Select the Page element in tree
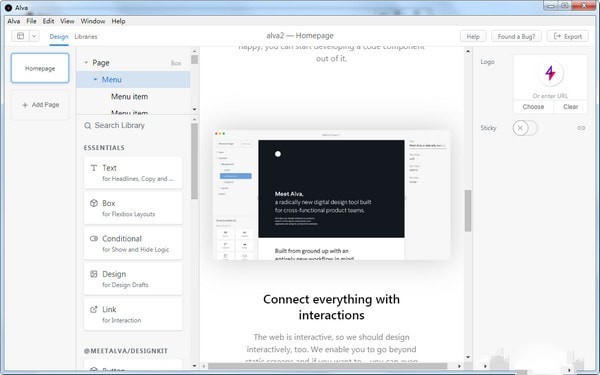Image resolution: width=600 pixels, height=375 pixels. click(x=133, y=63)
